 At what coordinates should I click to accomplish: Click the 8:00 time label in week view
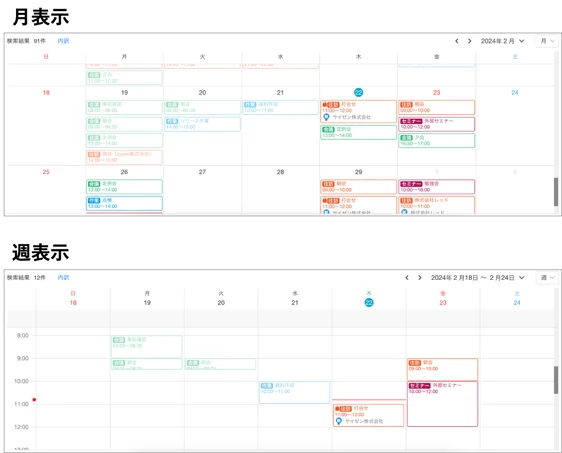[x=23, y=336]
